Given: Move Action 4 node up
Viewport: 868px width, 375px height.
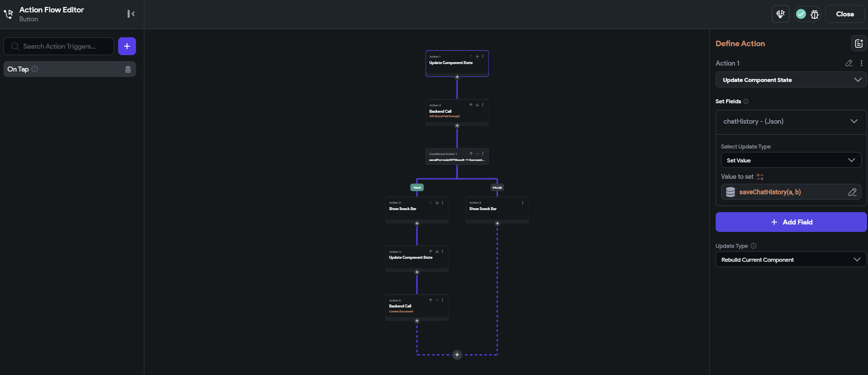Looking at the screenshot, I should [431, 251].
